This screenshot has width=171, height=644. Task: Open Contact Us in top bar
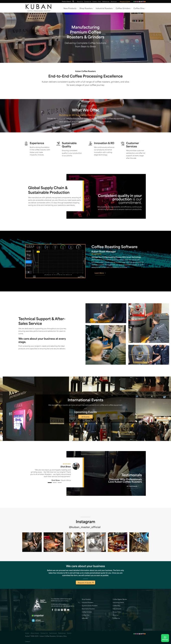[88, 2]
